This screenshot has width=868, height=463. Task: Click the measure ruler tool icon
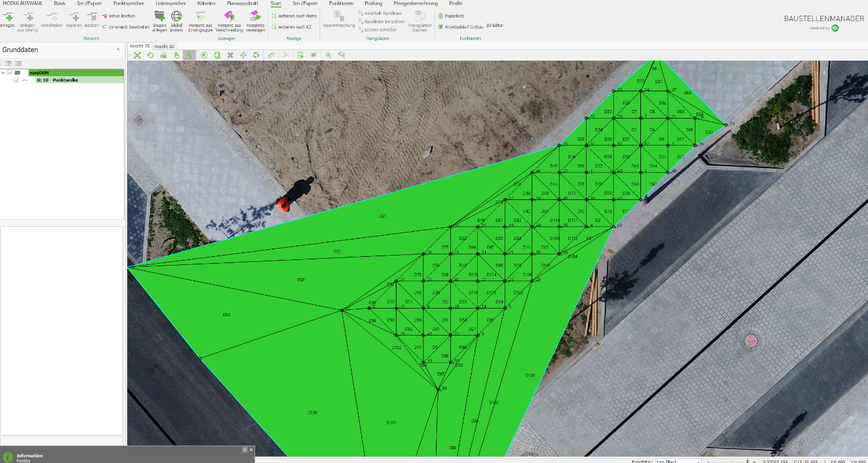(x=271, y=55)
